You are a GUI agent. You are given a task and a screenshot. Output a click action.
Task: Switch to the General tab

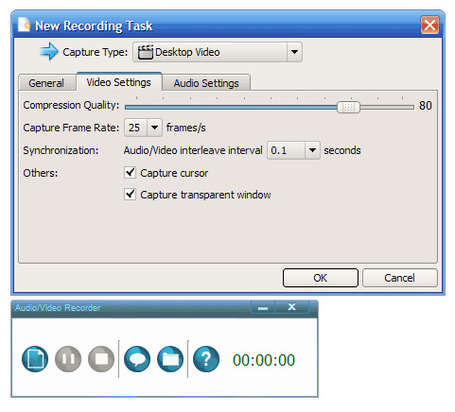(46, 83)
